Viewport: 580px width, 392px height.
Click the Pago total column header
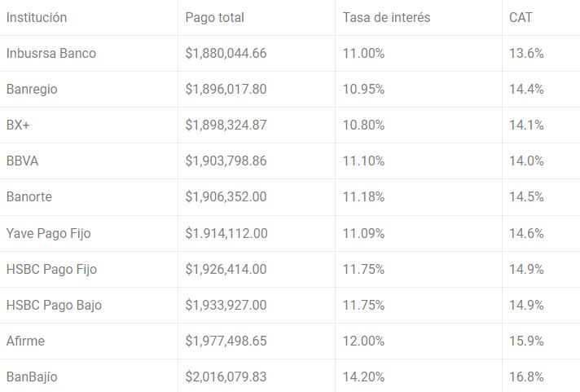pyautogui.click(x=214, y=17)
